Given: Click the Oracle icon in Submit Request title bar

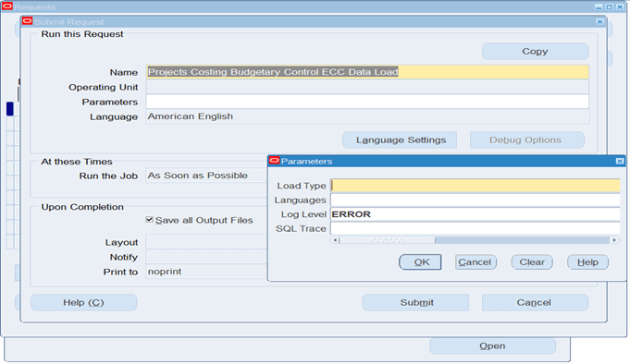Looking at the screenshot, I should click(28, 21).
